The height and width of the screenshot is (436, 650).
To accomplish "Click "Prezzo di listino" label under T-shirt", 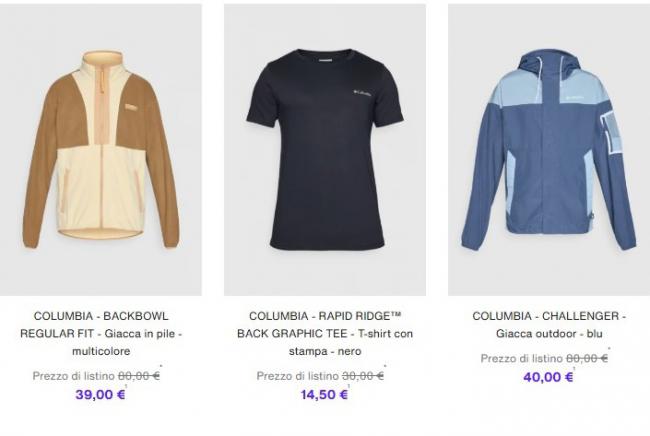I will coord(298,376).
